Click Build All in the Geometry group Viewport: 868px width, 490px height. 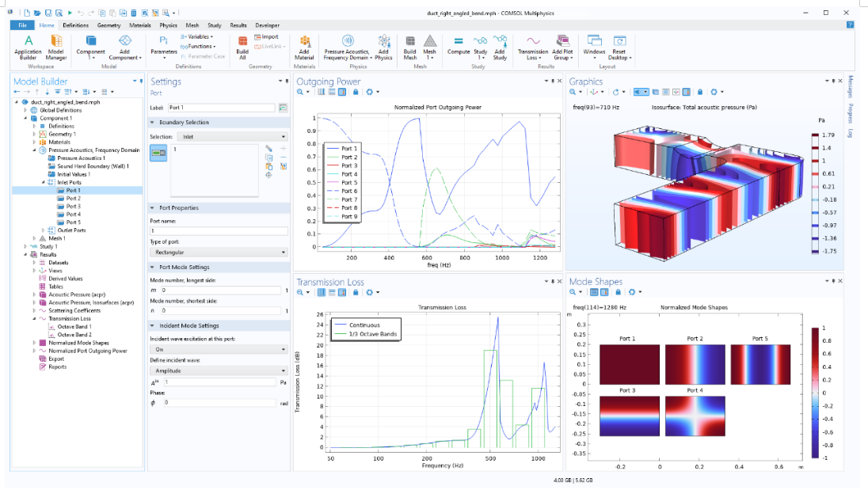pyautogui.click(x=242, y=47)
